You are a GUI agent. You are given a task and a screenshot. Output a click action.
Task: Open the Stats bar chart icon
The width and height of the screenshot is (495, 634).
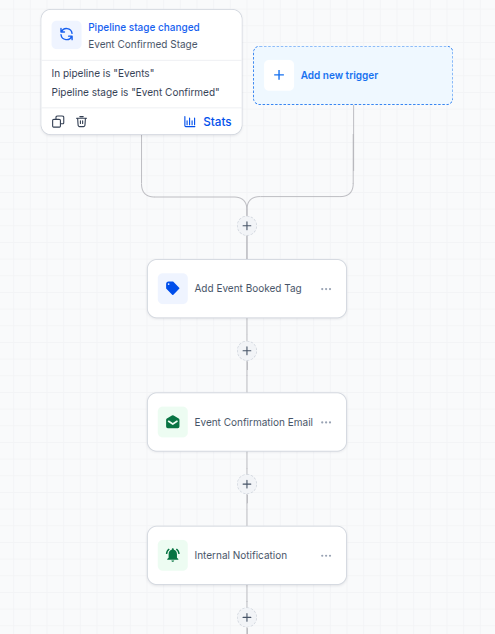point(190,122)
